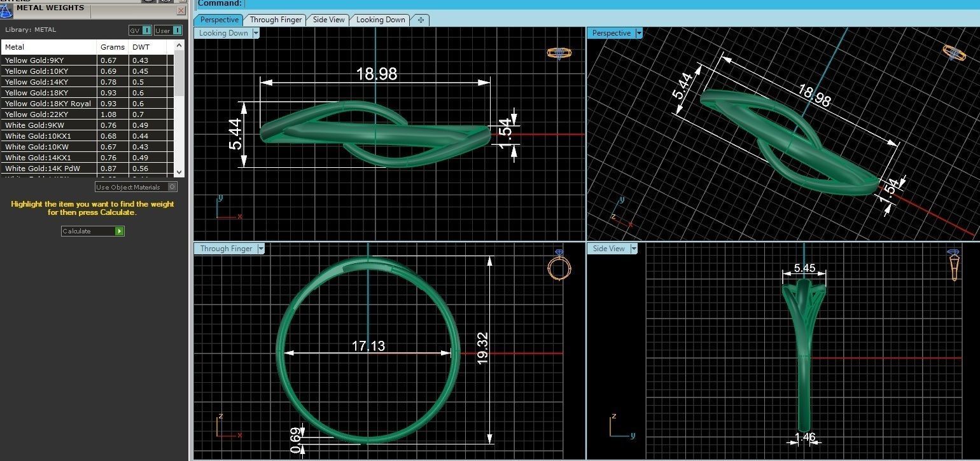980x461 pixels.
Task: Switch to the Side View tab
Action: click(x=328, y=20)
